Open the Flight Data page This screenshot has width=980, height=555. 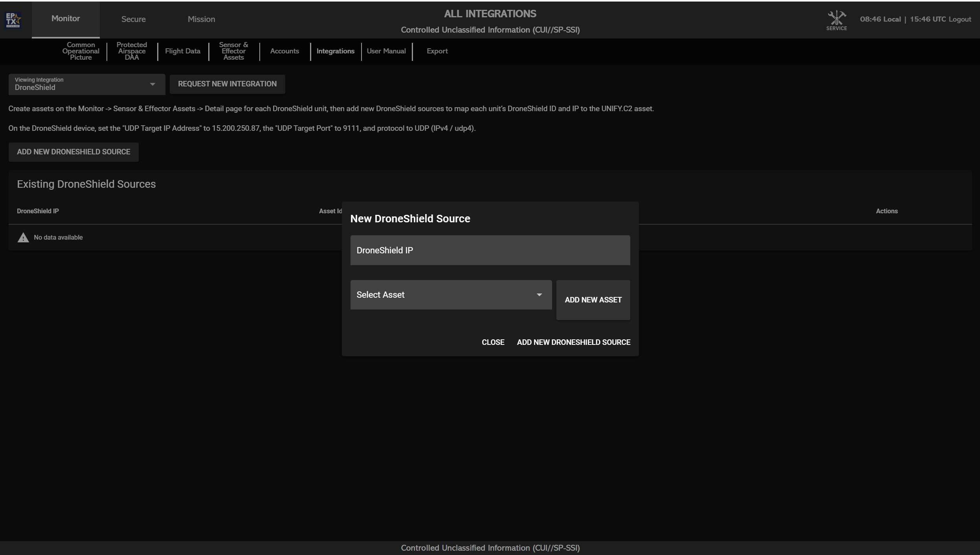coord(182,51)
